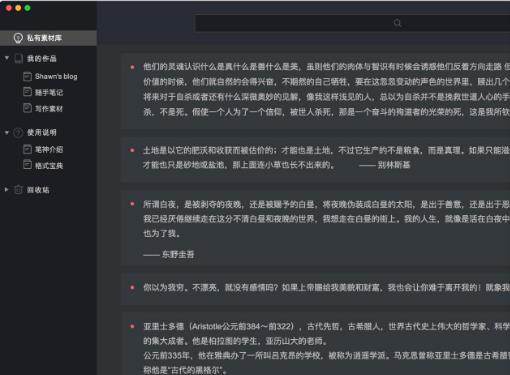Open the 写作素材 notebook
The height and width of the screenshot is (375, 510).
tap(49, 109)
